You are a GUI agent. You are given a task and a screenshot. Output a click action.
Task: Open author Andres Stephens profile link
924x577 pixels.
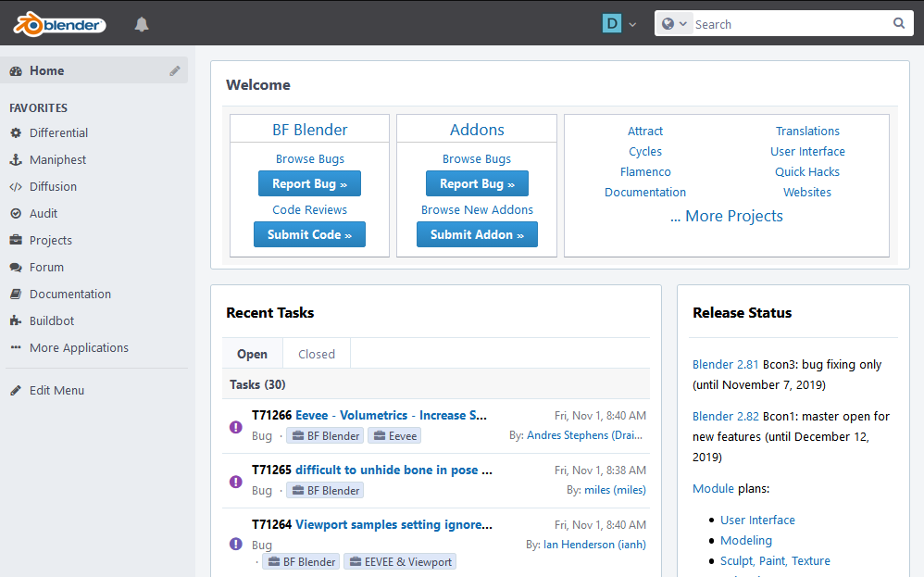[x=584, y=435]
